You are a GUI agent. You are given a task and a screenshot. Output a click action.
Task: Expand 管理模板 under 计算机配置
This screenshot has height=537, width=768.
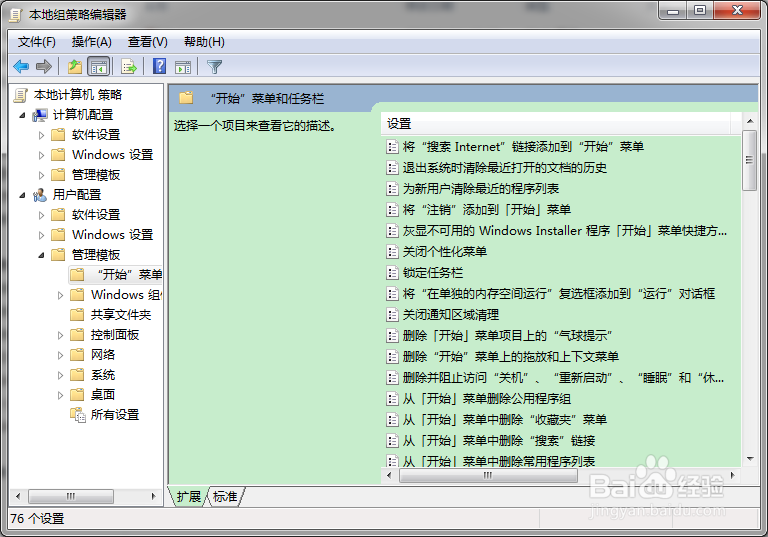point(41,175)
